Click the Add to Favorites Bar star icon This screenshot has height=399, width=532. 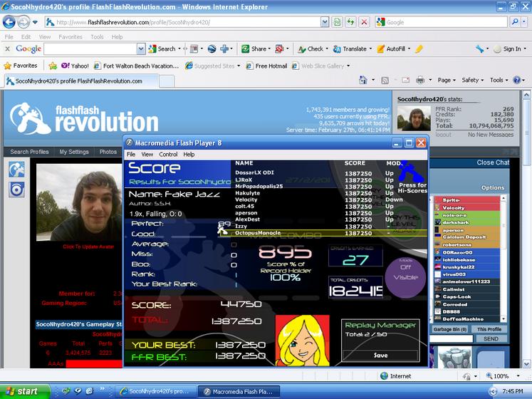coord(53,66)
